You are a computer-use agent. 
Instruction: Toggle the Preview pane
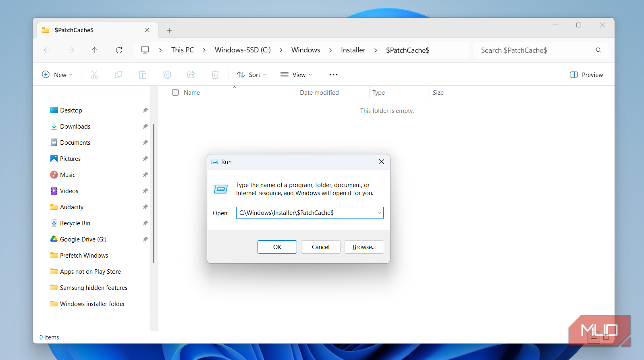click(x=586, y=75)
